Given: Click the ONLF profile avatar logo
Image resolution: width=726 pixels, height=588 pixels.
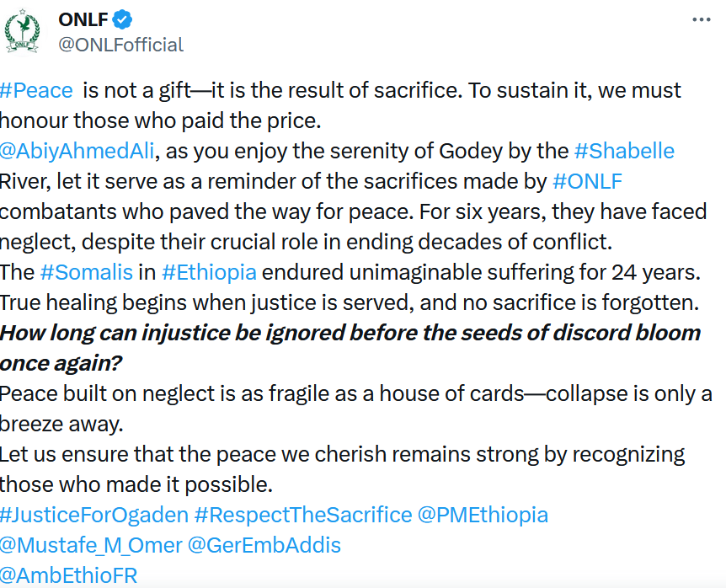Looking at the screenshot, I should tap(22, 31).
